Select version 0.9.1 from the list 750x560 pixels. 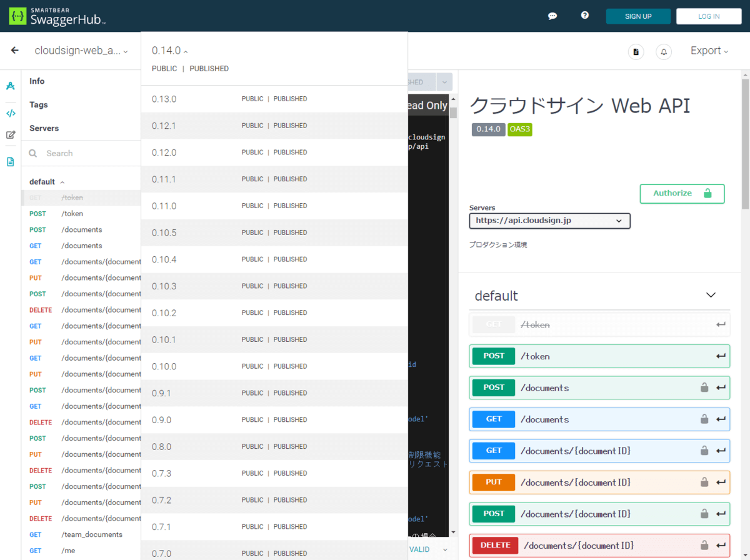point(274,393)
